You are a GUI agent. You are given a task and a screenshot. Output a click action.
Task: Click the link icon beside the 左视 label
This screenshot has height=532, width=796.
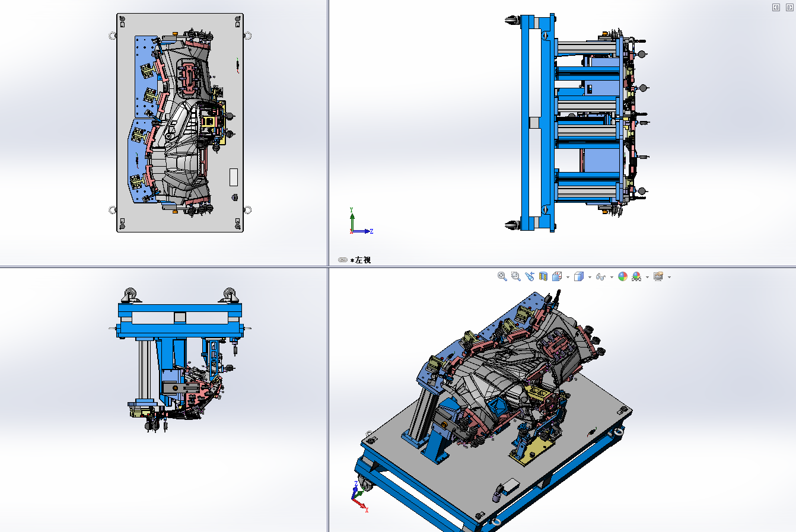tap(343, 259)
